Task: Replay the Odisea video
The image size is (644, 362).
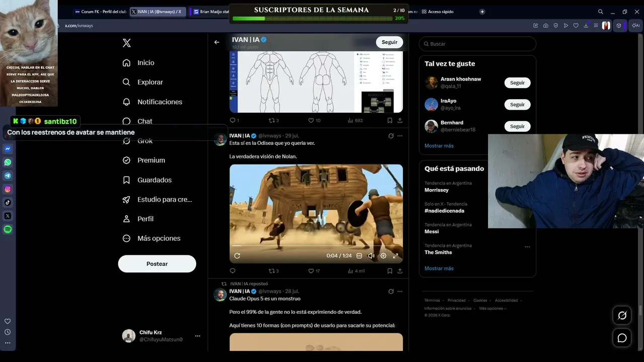Action: [x=237, y=255]
